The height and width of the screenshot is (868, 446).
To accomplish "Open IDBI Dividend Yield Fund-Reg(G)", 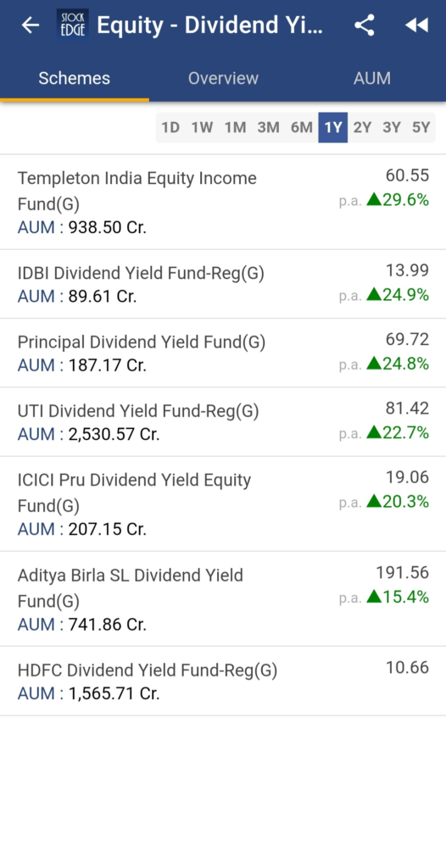I will (x=223, y=284).
